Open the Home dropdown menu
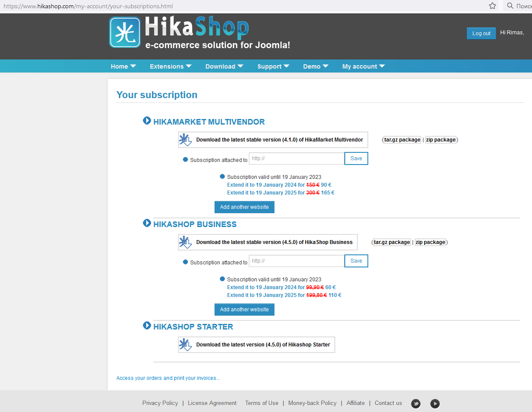Viewport: 532px width, 412px height. coord(123,66)
